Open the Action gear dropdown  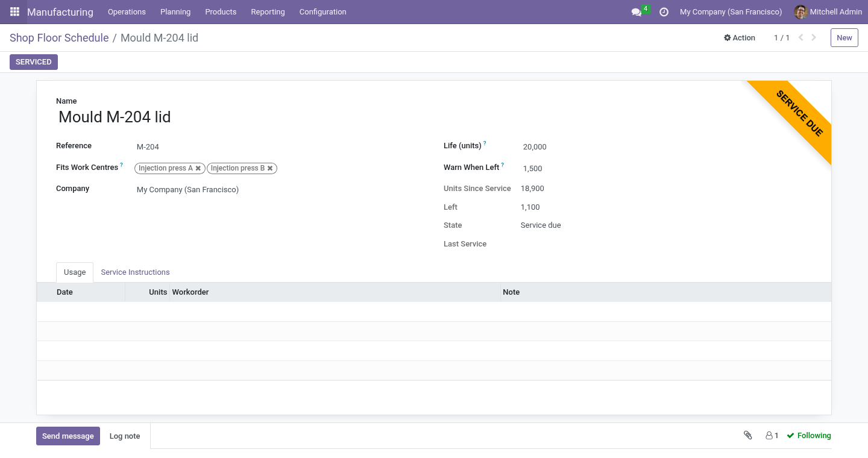pos(740,37)
